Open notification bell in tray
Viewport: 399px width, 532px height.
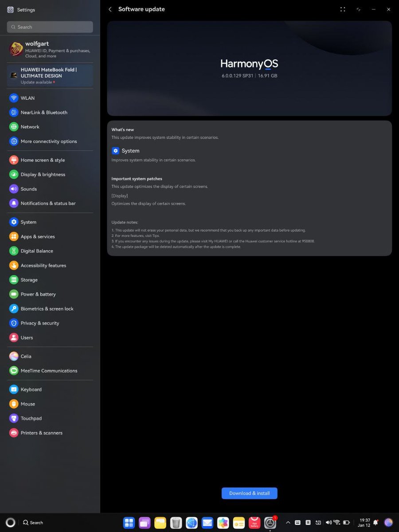pyautogui.click(x=376, y=523)
